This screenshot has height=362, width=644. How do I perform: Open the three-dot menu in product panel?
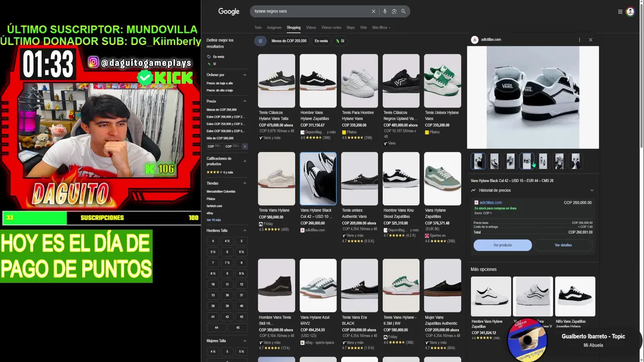point(580,40)
